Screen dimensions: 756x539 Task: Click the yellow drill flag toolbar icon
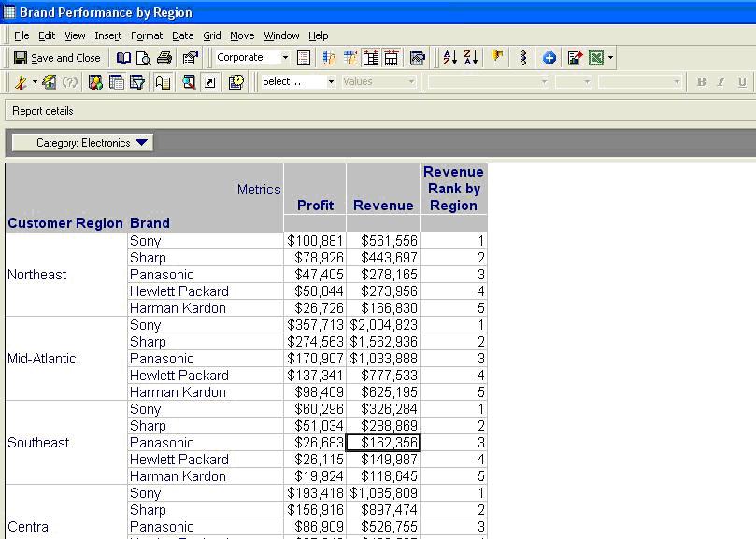(496, 58)
